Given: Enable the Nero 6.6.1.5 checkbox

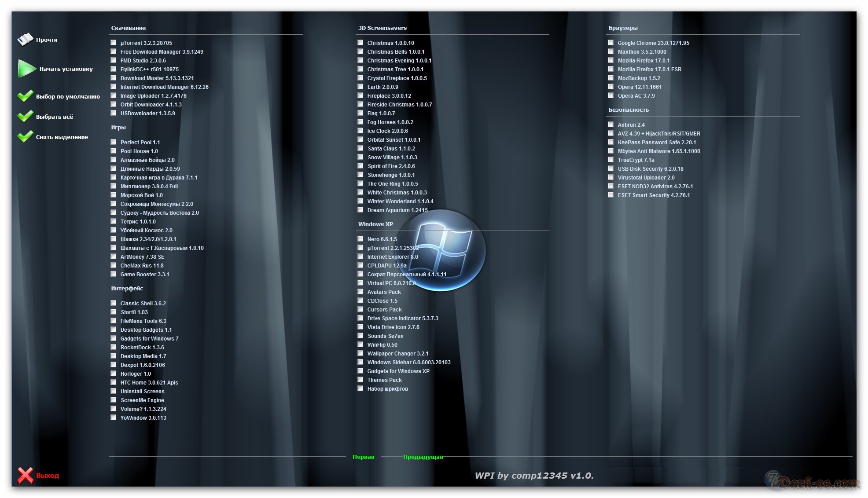Looking at the screenshot, I should [x=360, y=239].
